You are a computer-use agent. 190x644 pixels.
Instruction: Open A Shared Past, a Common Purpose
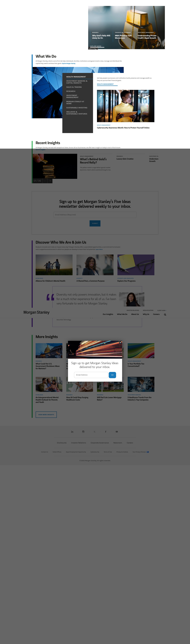[x=90, y=281]
